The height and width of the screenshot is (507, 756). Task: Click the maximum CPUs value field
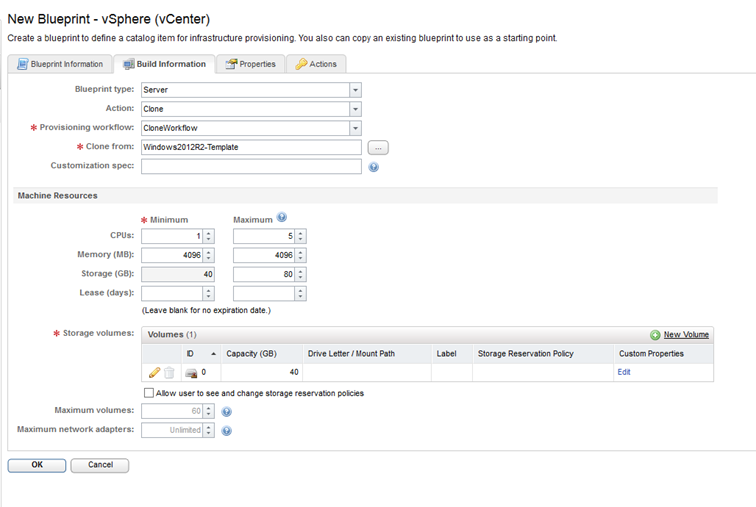[264, 236]
